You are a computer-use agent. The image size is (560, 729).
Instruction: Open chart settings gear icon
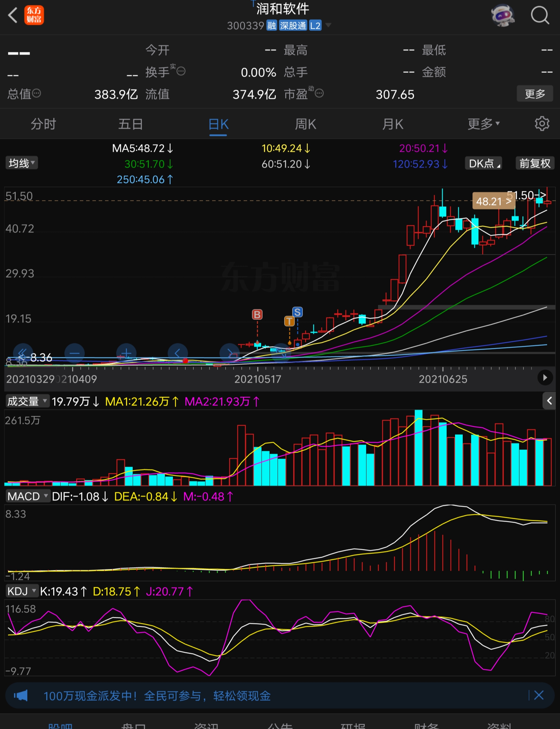[542, 124]
